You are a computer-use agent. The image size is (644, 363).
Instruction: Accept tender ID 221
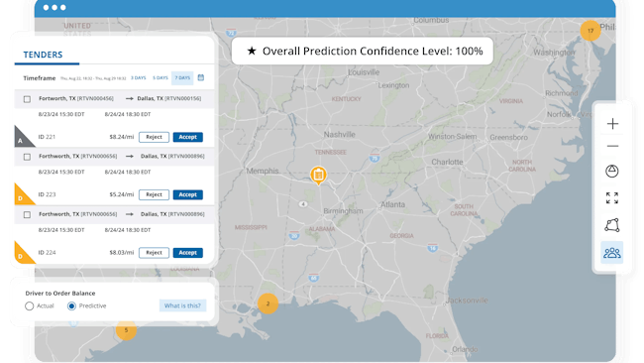click(187, 137)
